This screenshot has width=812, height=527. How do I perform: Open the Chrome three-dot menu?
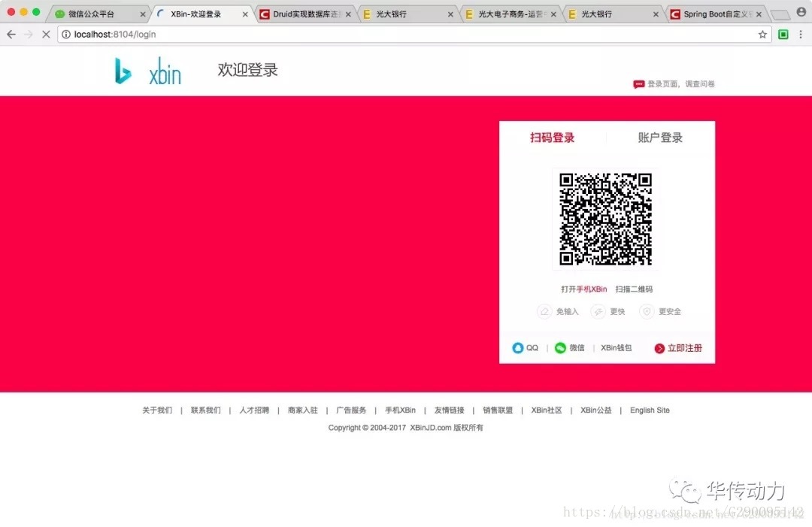pyautogui.click(x=801, y=34)
